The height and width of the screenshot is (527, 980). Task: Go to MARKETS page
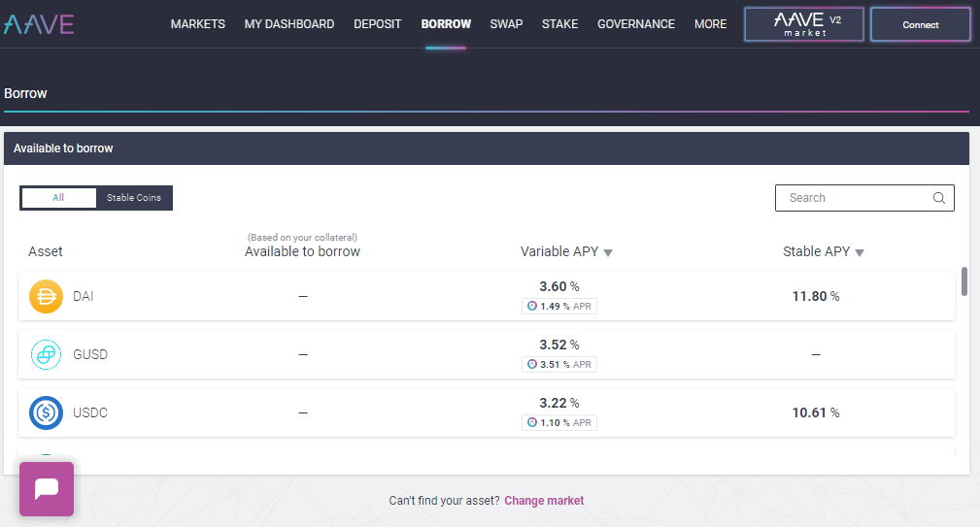coord(197,24)
